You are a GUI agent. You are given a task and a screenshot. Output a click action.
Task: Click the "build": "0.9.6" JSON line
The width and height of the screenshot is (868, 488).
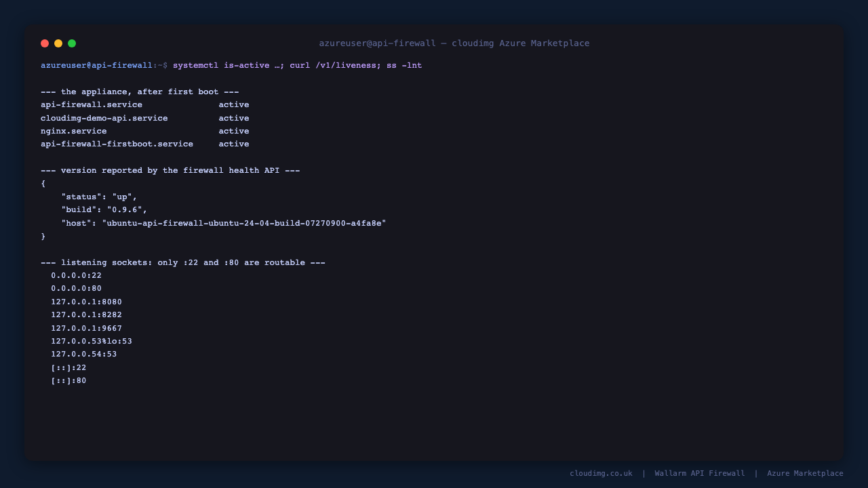(104, 210)
